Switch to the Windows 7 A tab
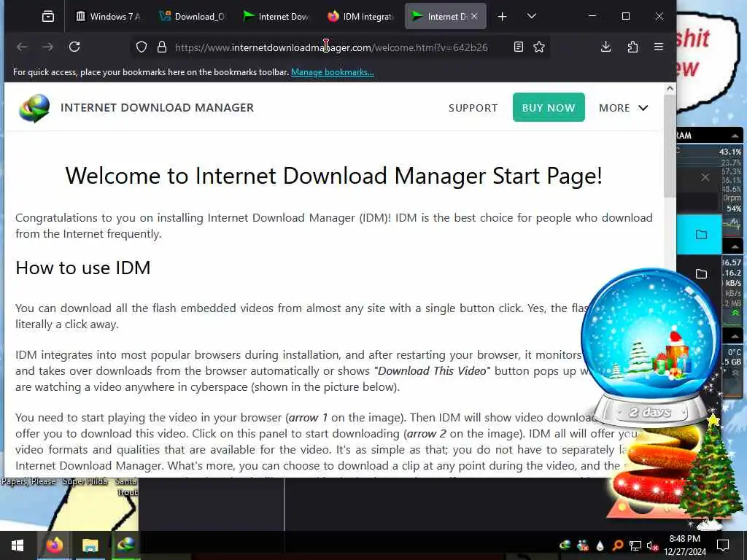Image resolution: width=747 pixels, height=560 pixels. (x=108, y=17)
